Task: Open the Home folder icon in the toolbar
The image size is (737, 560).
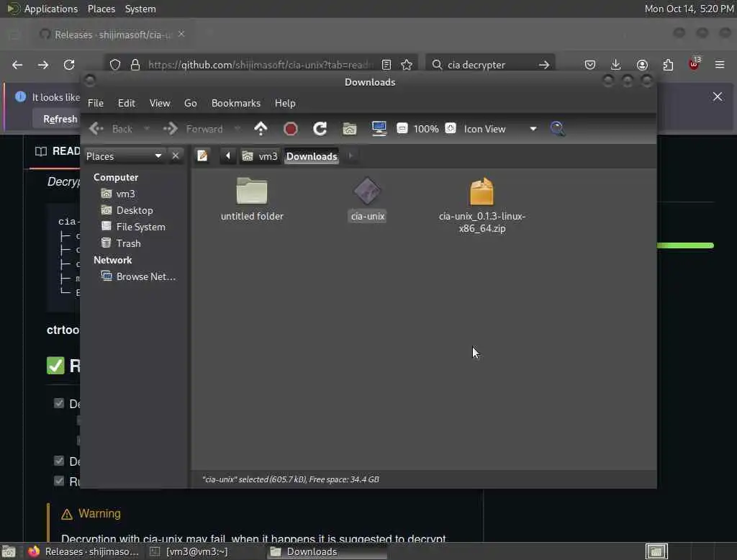Action: [349, 129]
